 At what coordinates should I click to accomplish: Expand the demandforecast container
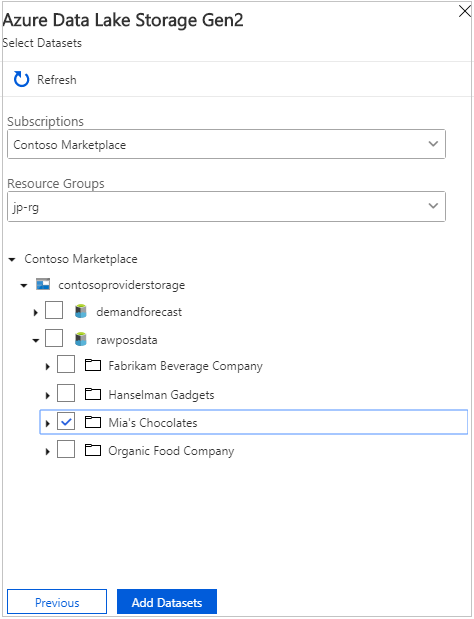[36, 313]
